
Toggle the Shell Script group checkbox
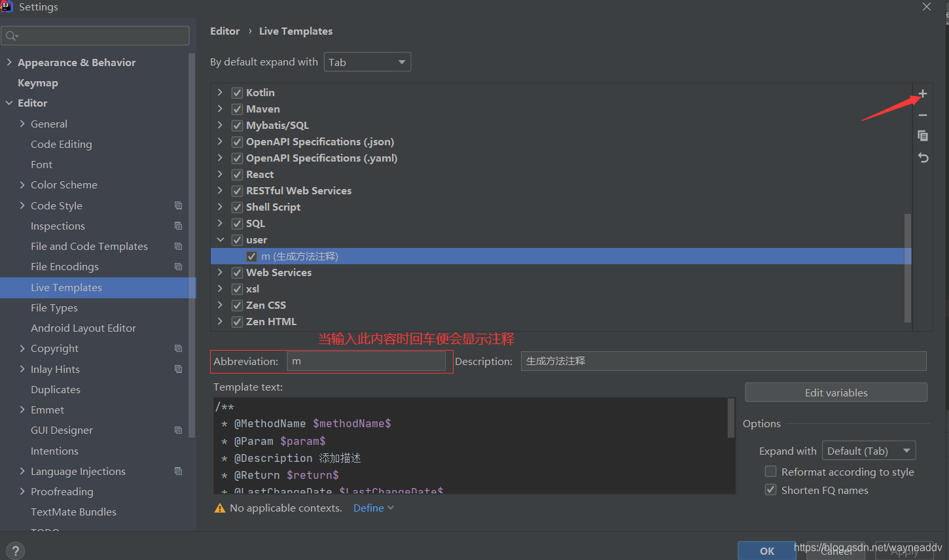(x=237, y=207)
